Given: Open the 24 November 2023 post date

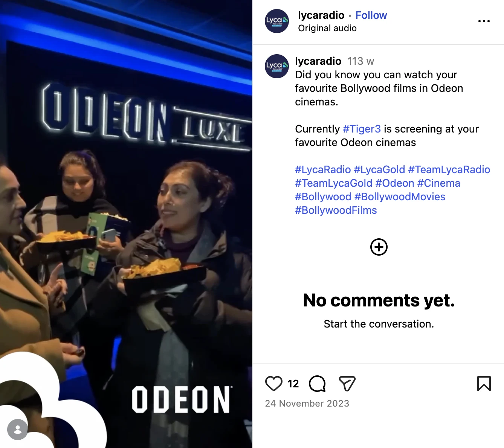Looking at the screenshot, I should [x=307, y=404].
